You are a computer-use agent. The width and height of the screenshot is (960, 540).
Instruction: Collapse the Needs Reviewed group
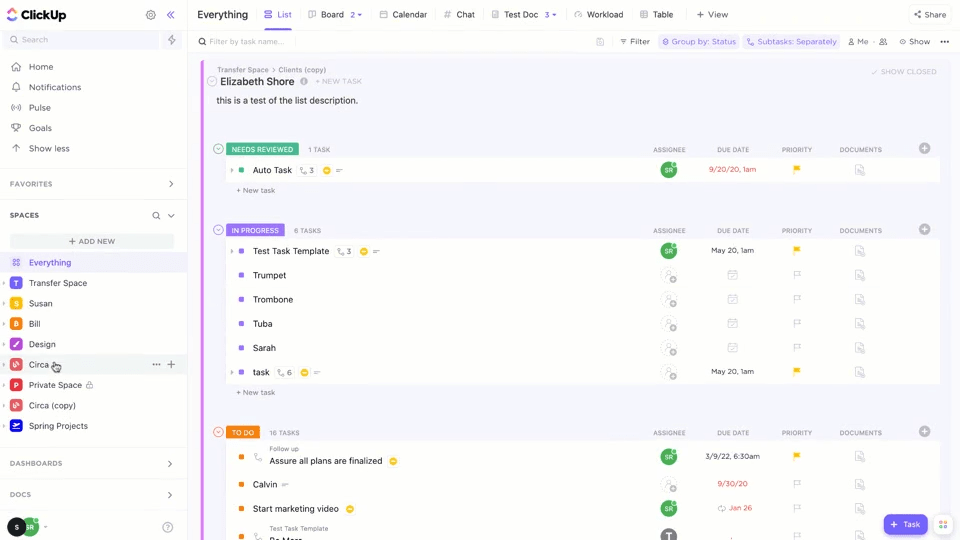coord(218,149)
